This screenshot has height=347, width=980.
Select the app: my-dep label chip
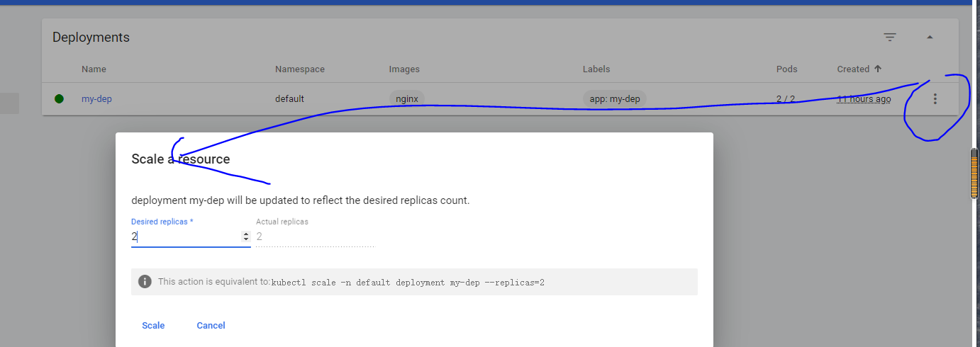click(615, 99)
